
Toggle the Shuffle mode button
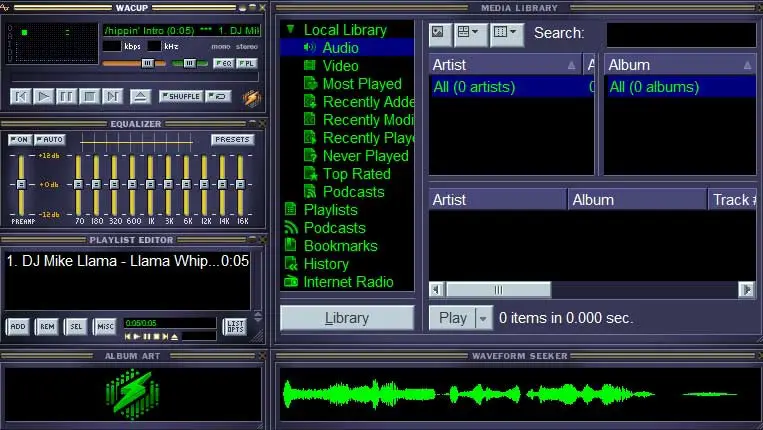coord(180,97)
